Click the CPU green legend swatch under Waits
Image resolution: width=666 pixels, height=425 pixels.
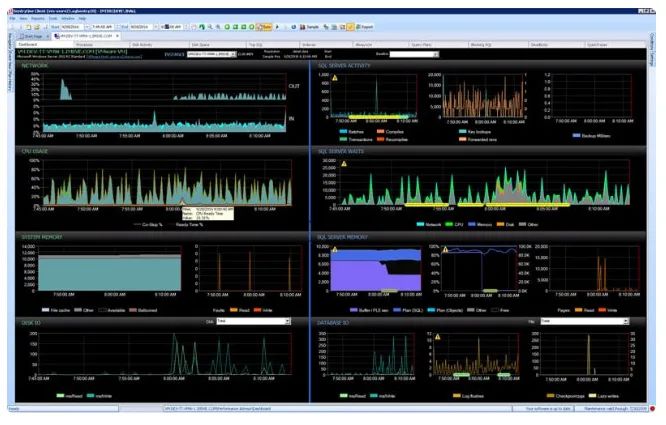click(449, 224)
